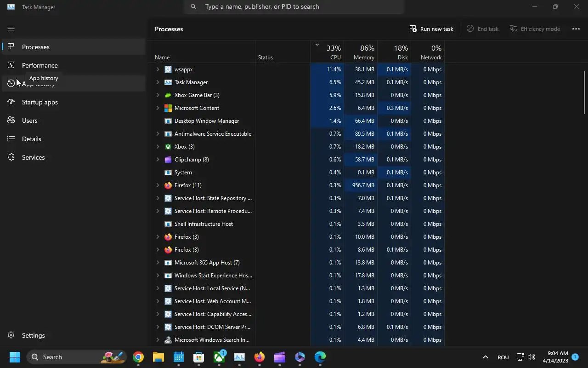Open Chrome from the taskbar

tap(138, 357)
